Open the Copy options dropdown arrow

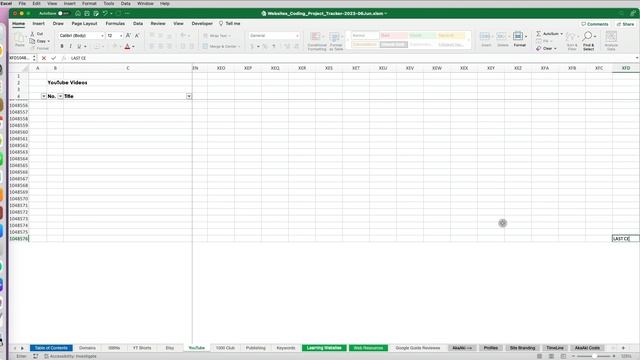(x=49, y=41)
